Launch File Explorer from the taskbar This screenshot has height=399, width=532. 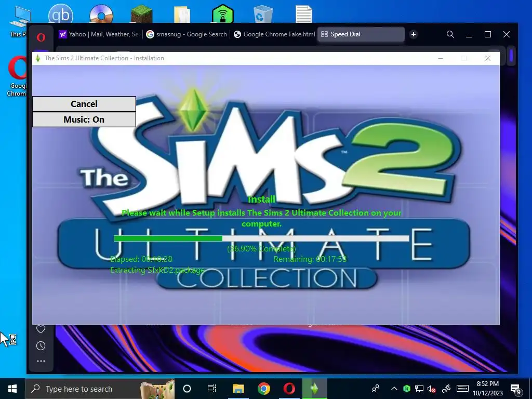238,389
